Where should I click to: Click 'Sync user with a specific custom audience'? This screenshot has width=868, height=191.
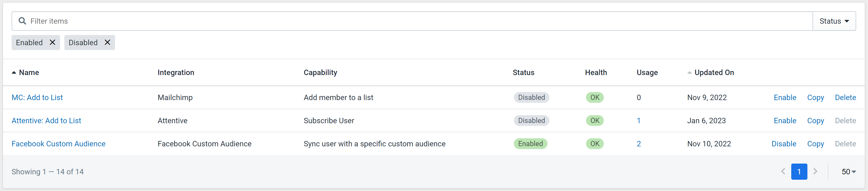(374, 144)
